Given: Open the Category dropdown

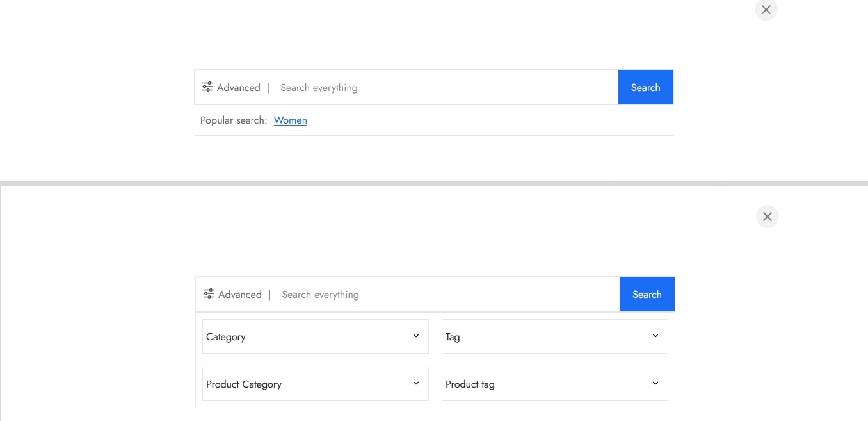Looking at the screenshot, I should (x=315, y=337).
